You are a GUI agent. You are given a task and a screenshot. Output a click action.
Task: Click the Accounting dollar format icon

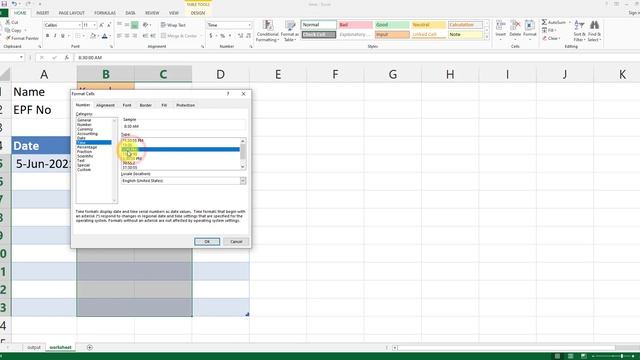(x=211, y=36)
